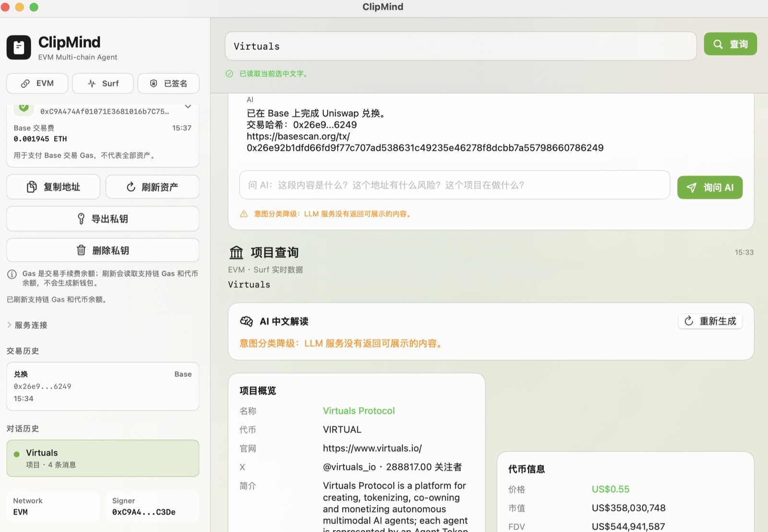Click the @virtuals_io X handle text
The image size is (768, 532).
[349, 467]
